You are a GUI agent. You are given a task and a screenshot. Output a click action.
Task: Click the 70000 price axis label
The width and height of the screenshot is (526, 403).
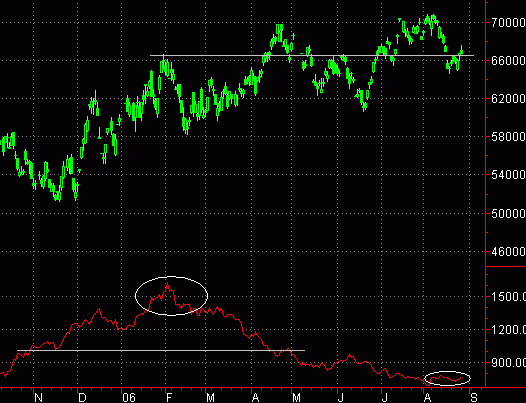pyautogui.click(x=508, y=23)
